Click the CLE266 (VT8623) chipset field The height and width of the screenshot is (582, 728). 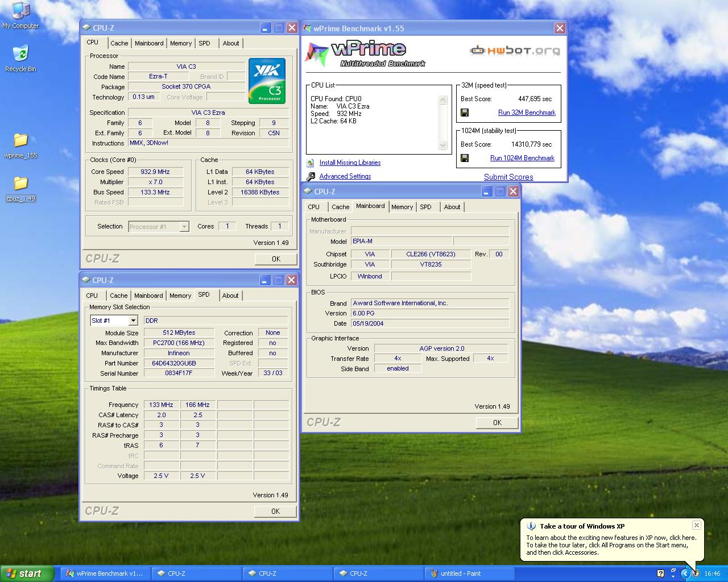(x=431, y=254)
